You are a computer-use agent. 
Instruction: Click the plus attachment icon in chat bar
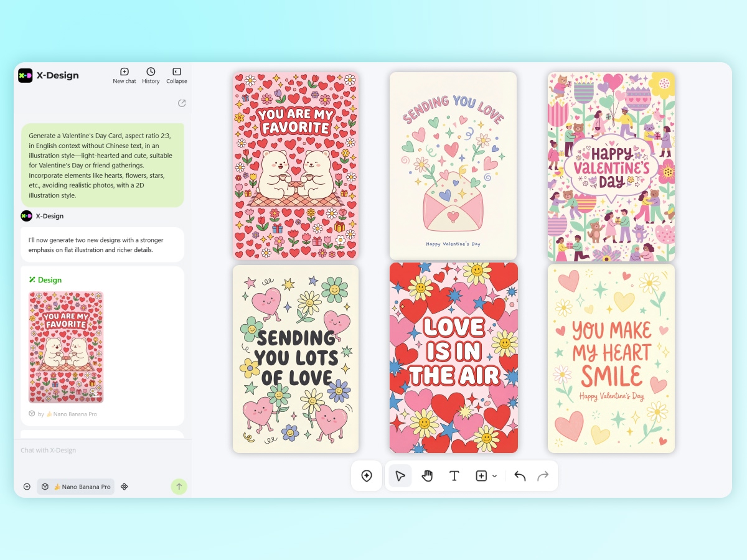[x=27, y=487]
